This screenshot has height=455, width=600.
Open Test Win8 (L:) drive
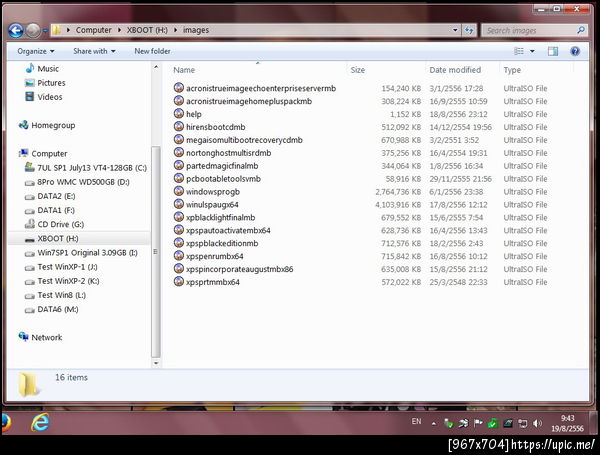[55, 295]
